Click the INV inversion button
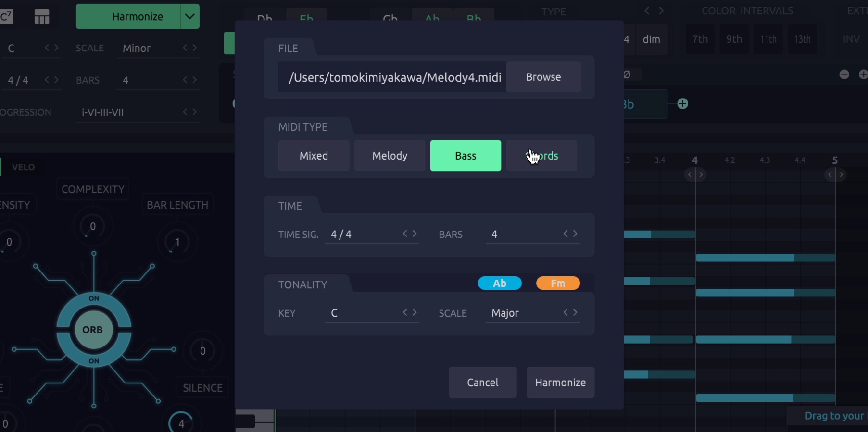Image resolution: width=868 pixels, height=432 pixels. (x=851, y=39)
